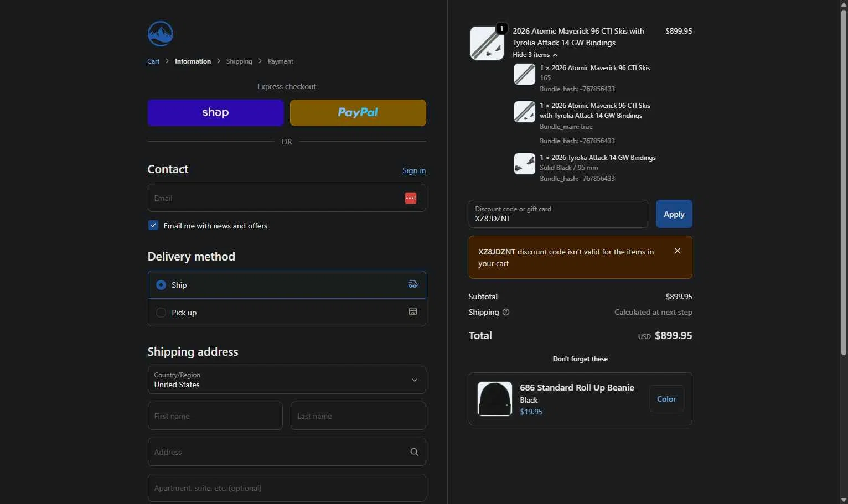This screenshot has width=848, height=504.
Task: Choose Color for the 686 beanie
Action: (666, 399)
